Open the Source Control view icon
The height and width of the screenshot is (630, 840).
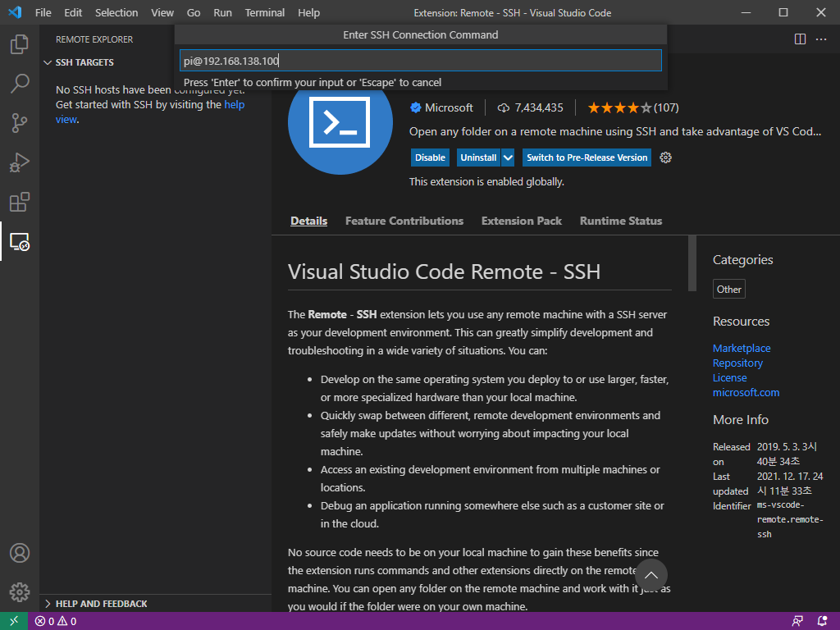coord(20,123)
